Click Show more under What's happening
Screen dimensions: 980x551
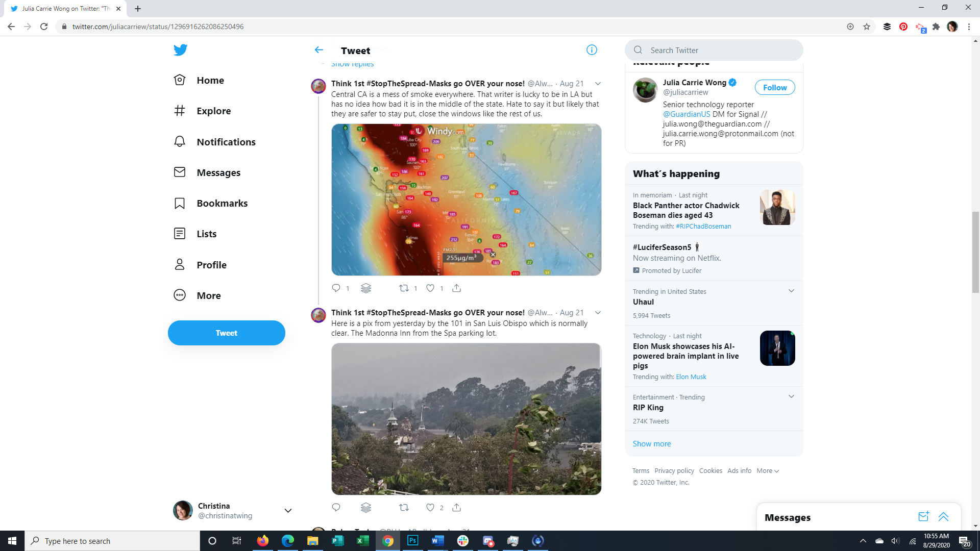click(x=652, y=444)
